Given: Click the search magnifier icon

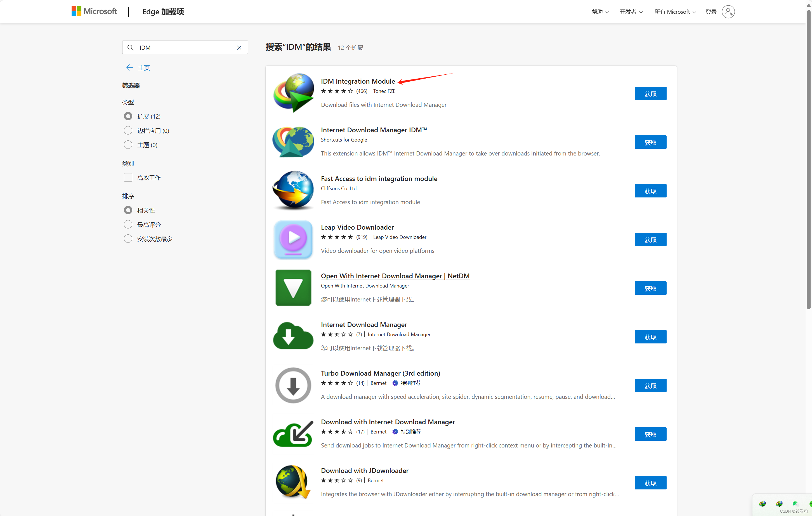Looking at the screenshot, I should [130, 48].
